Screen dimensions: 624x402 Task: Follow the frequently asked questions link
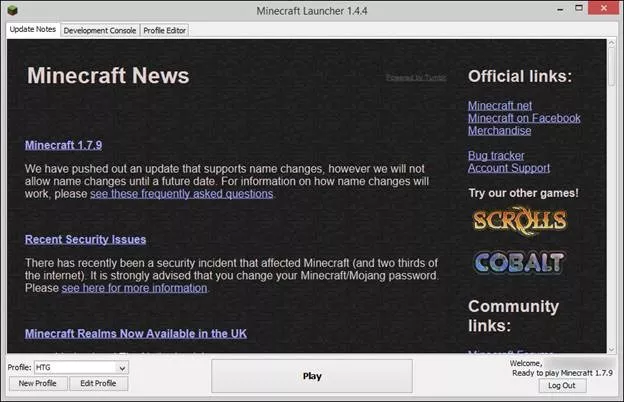coord(181,194)
